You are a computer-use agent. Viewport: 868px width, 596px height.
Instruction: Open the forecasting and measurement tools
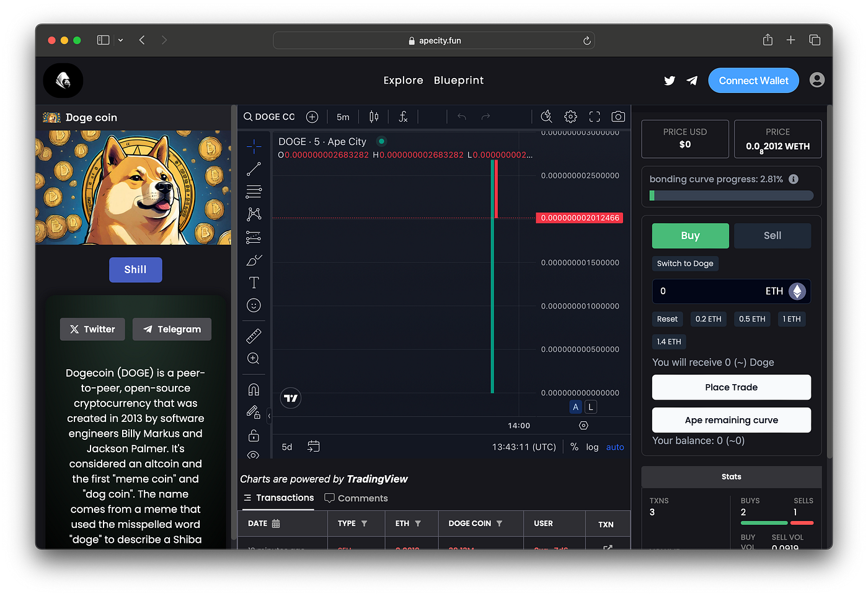point(254,237)
